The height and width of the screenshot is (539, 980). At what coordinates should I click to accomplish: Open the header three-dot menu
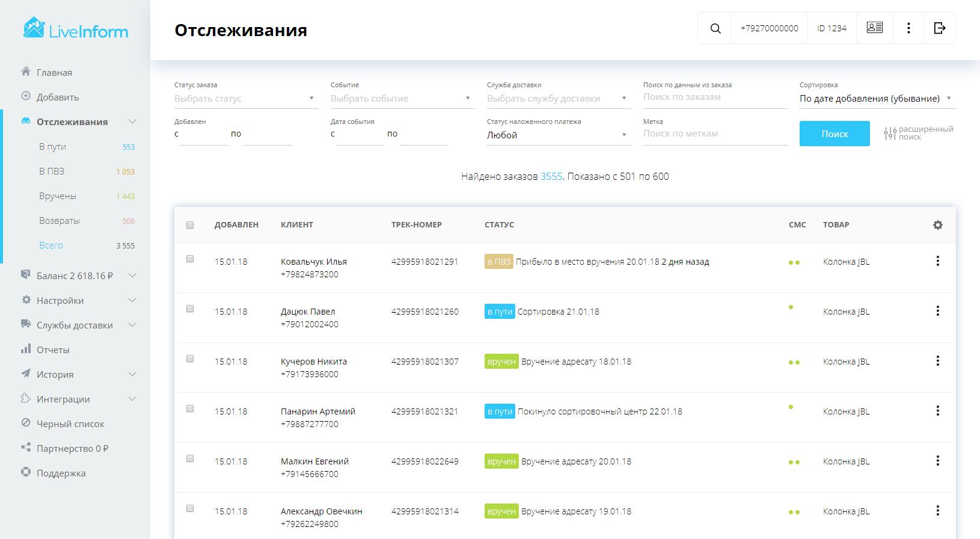click(x=908, y=28)
